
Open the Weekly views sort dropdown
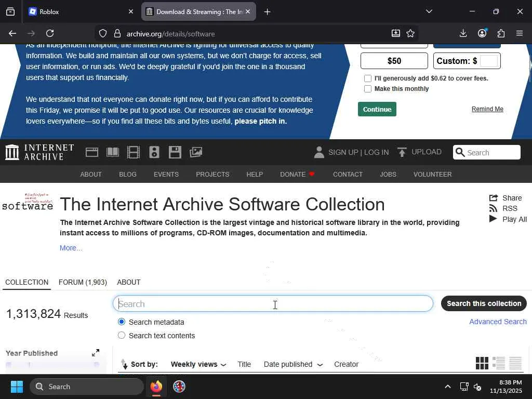click(198, 364)
